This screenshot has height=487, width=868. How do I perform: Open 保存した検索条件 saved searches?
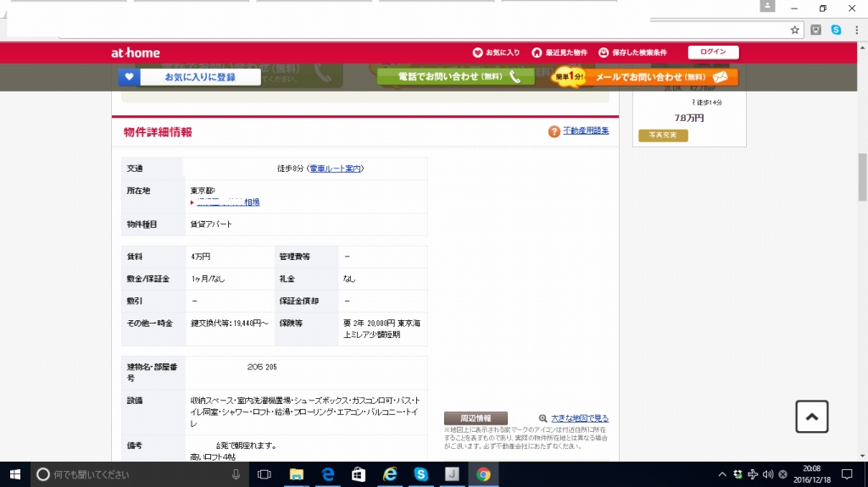pos(632,53)
